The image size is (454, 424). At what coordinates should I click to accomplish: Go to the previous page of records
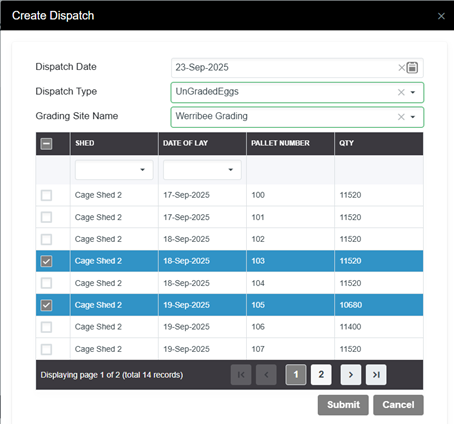click(x=266, y=375)
